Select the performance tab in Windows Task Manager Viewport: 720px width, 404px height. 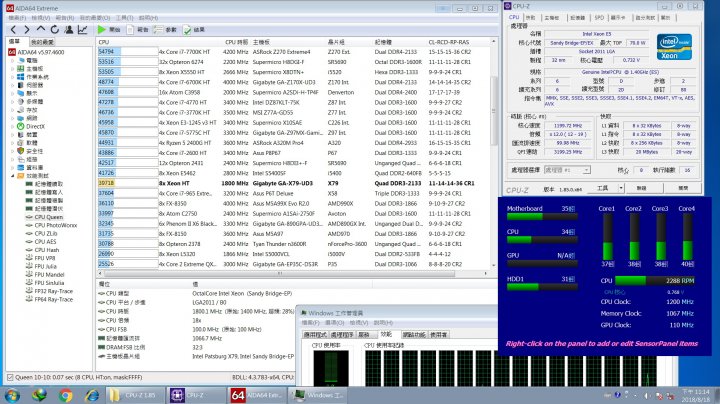pos(386,335)
